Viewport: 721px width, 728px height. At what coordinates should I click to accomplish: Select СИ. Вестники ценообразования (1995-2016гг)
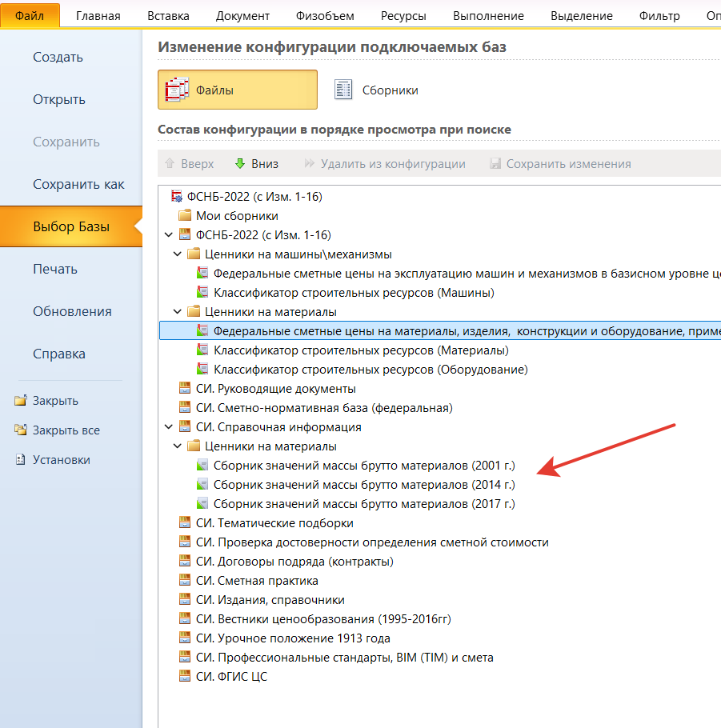tap(323, 619)
